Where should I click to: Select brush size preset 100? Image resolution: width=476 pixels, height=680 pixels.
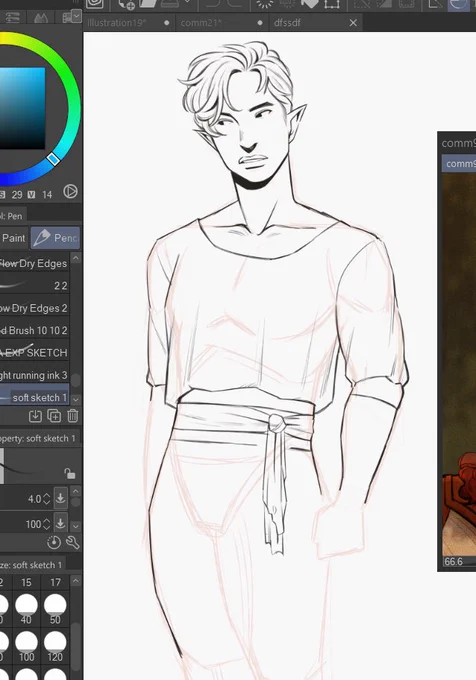point(26,646)
